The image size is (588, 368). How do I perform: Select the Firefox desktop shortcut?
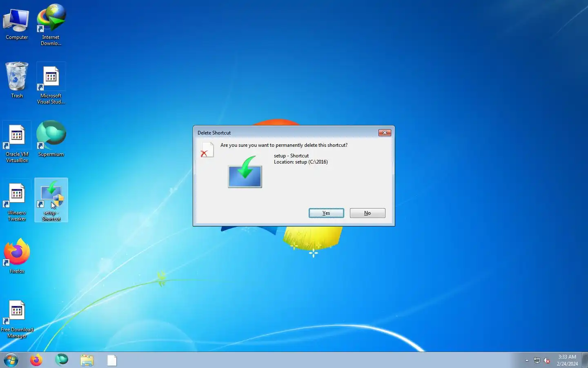click(x=17, y=256)
